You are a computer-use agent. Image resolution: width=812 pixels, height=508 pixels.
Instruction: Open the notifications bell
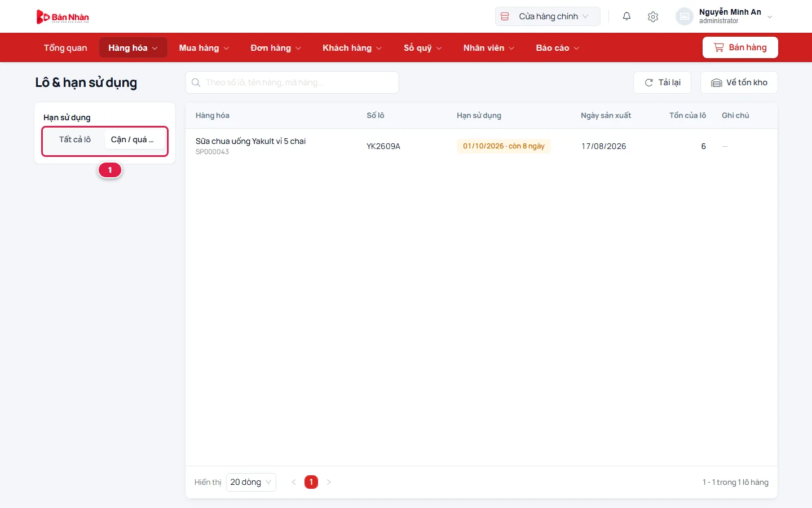626,16
